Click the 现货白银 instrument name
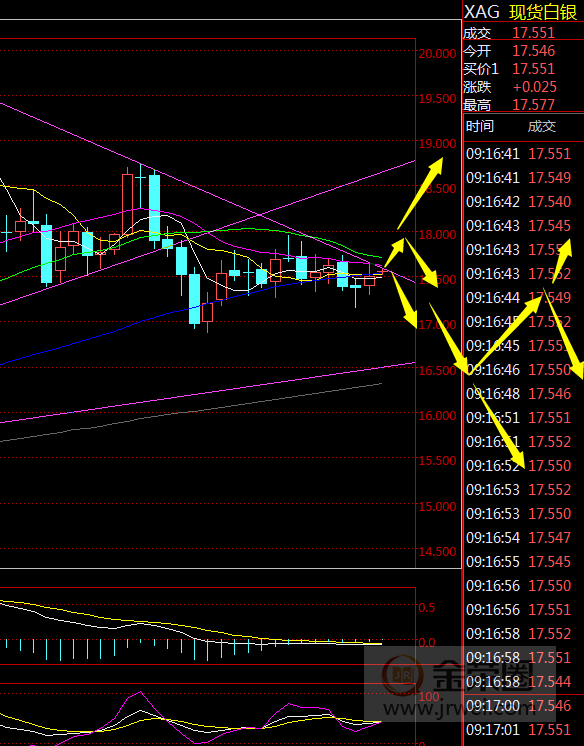Screen dimensions: 584x746 click(543, 12)
